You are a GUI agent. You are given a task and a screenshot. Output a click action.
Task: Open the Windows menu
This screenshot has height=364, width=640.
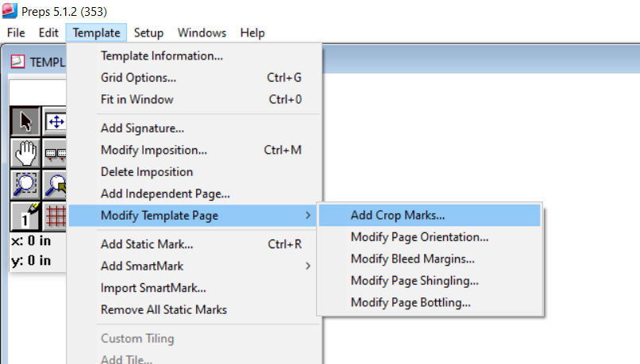(202, 33)
